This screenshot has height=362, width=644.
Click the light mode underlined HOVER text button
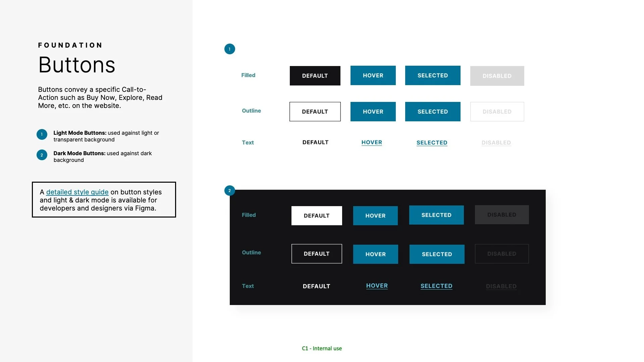point(372,142)
